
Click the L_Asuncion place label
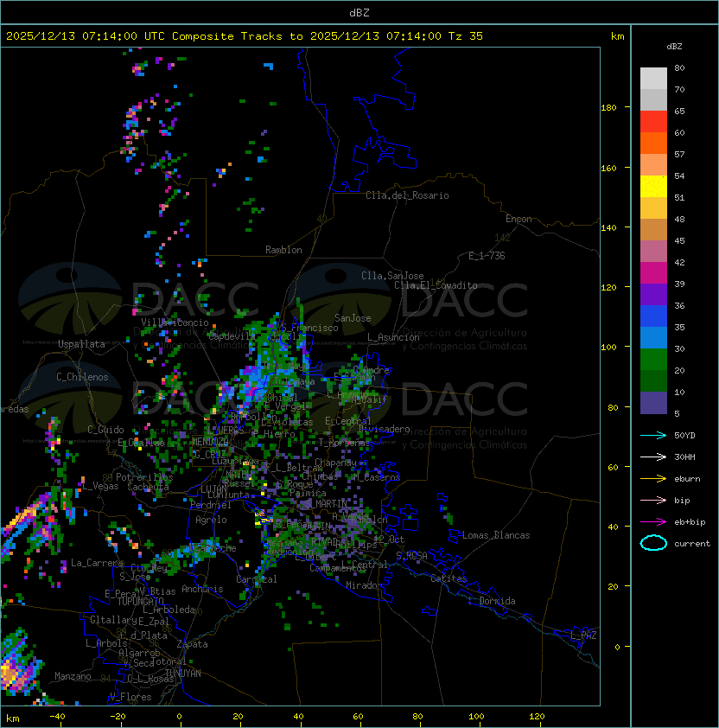pyautogui.click(x=393, y=337)
